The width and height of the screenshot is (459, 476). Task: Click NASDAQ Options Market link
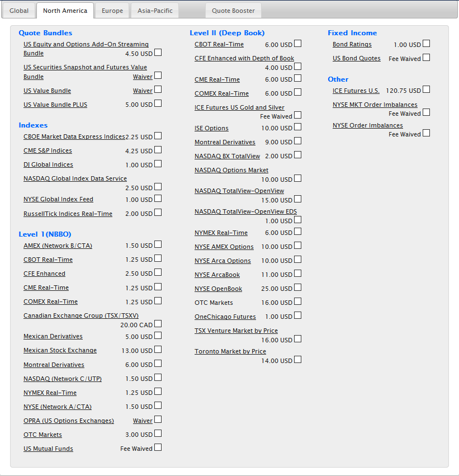(231, 170)
